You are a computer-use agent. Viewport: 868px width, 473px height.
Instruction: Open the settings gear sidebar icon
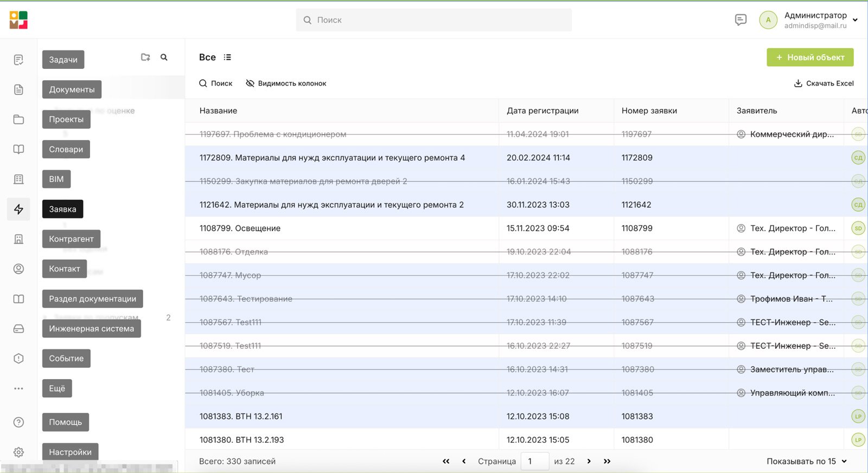click(18, 452)
